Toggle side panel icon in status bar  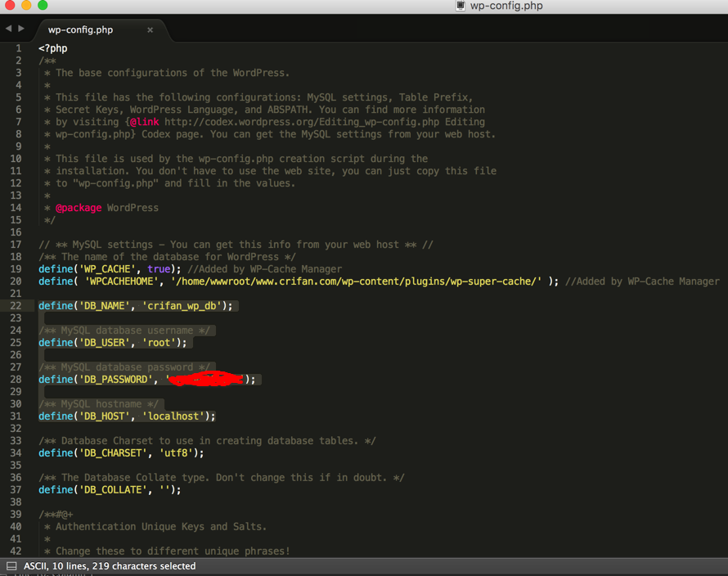click(11, 566)
